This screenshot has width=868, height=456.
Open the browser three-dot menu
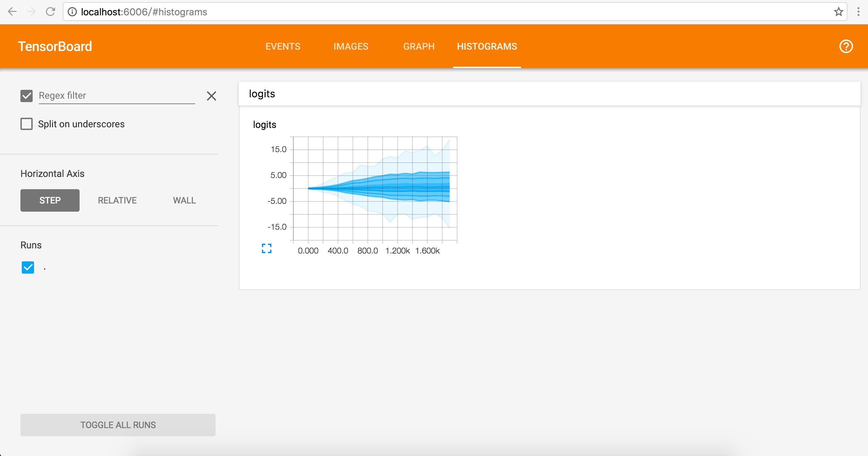[x=858, y=12]
